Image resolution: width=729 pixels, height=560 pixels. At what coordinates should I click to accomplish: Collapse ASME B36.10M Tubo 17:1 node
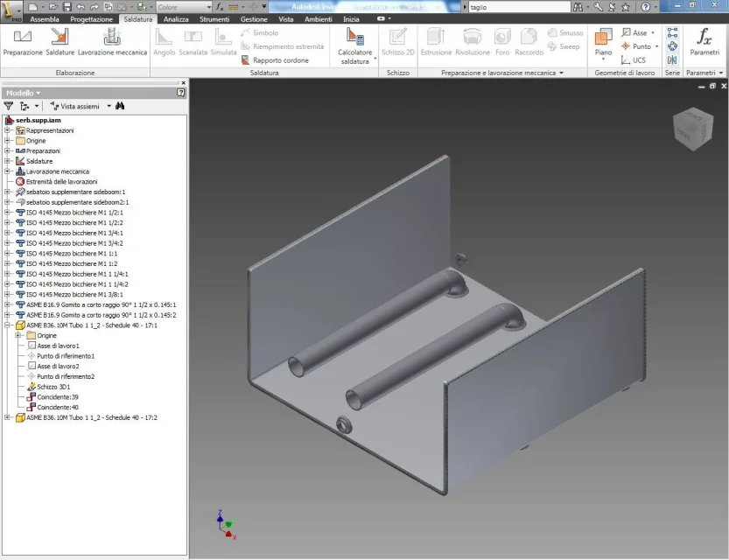7,325
